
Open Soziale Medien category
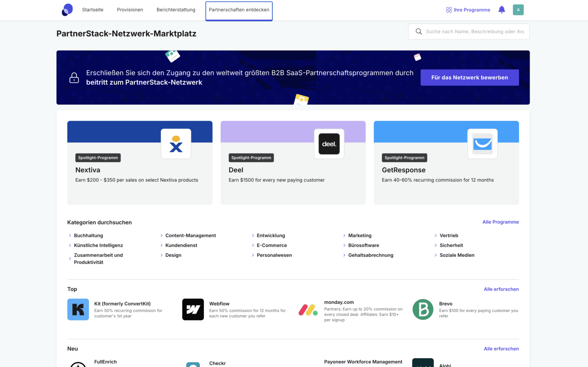(x=457, y=255)
